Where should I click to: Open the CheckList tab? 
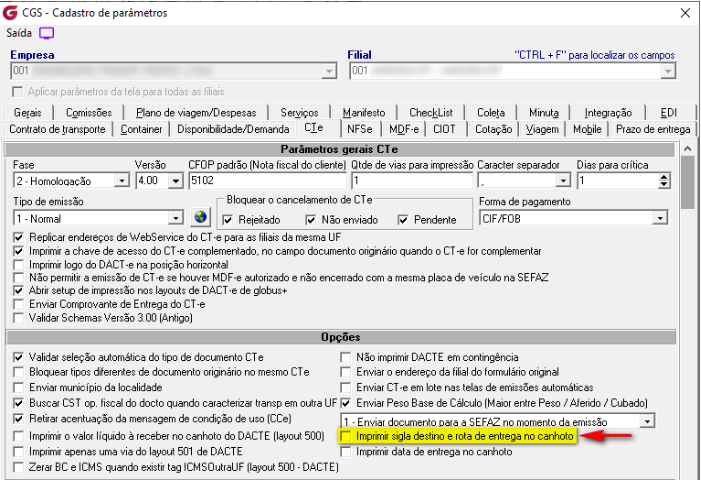click(x=431, y=113)
